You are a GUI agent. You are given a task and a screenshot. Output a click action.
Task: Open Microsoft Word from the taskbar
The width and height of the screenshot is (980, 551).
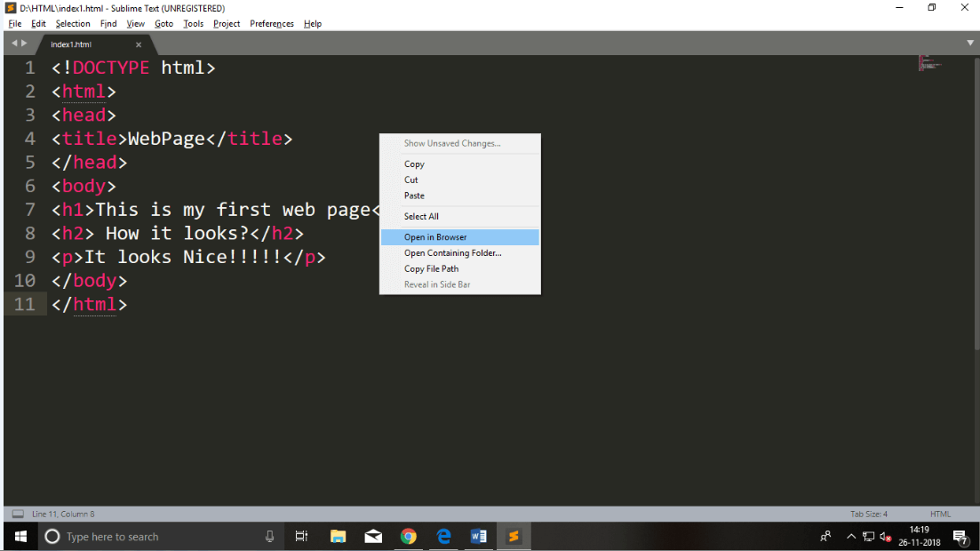tap(479, 537)
